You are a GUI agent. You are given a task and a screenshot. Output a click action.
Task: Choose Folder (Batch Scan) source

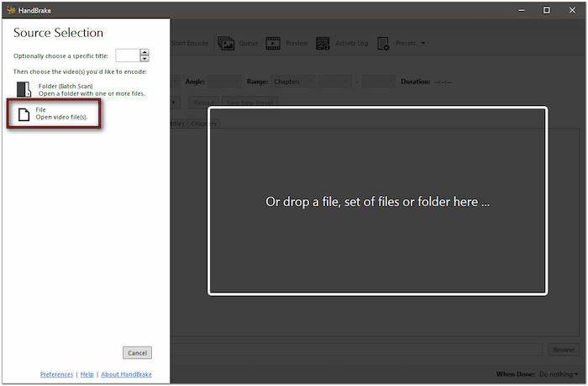click(x=81, y=90)
